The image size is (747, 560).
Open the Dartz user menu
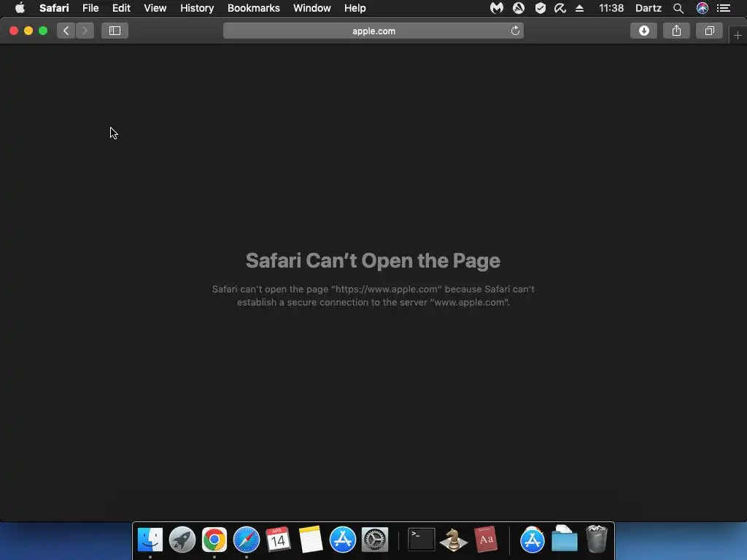coord(649,8)
